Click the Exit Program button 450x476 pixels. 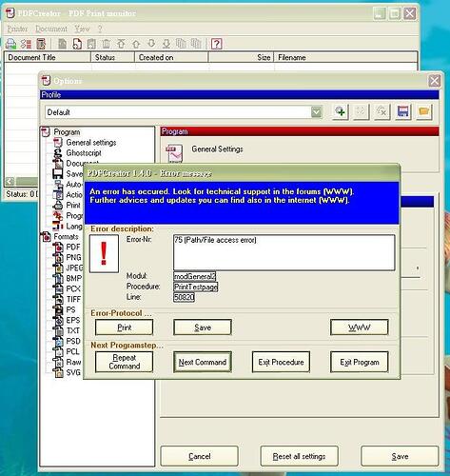[x=360, y=362]
